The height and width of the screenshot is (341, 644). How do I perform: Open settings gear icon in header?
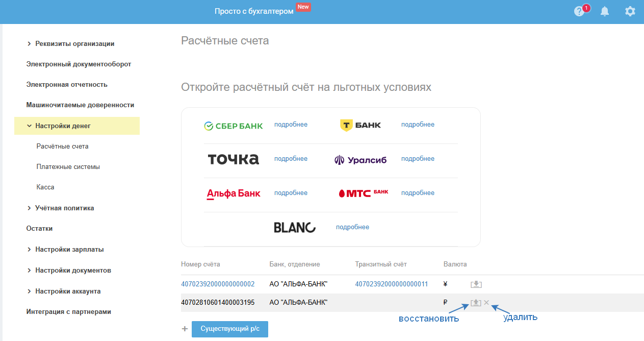[x=630, y=11]
